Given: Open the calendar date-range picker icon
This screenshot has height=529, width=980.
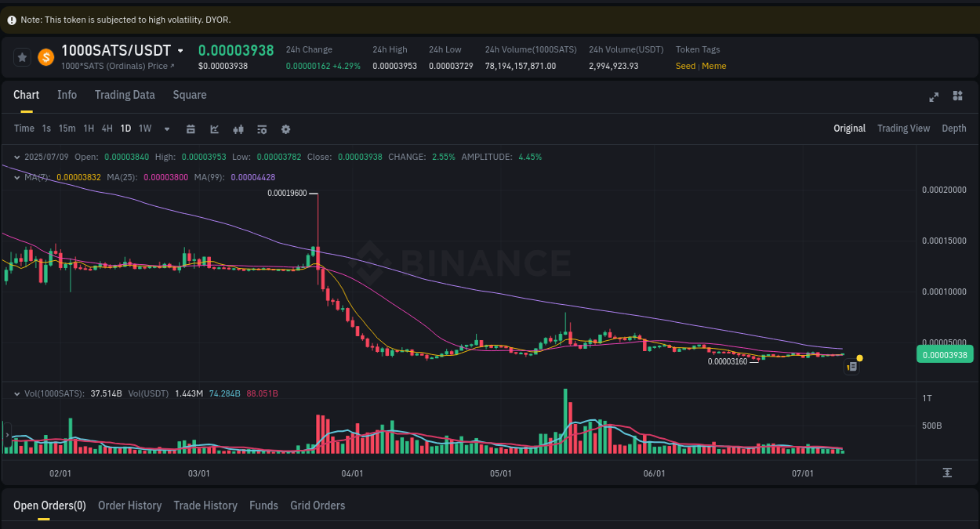Looking at the screenshot, I should (191, 129).
